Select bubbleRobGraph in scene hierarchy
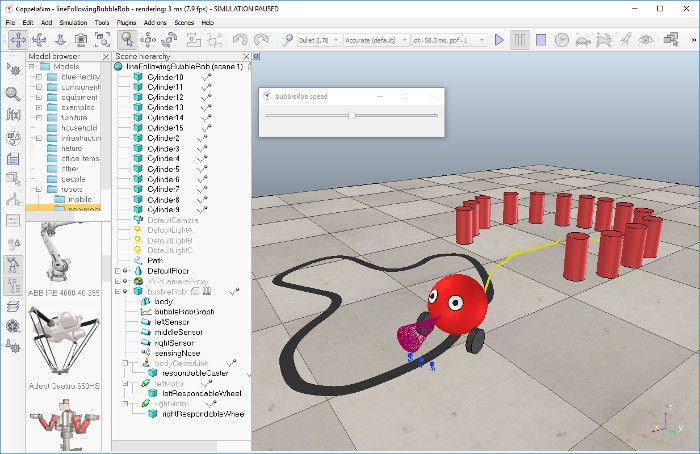This screenshot has height=454, width=700. (x=184, y=312)
